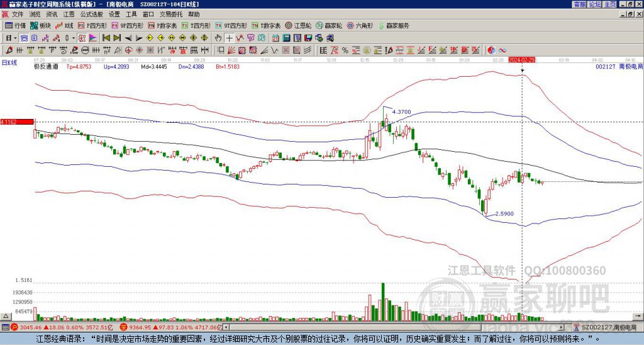This screenshot has width=644, height=345.
Task: Open the 资讯 menu
Action: click(x=52, y=14)
